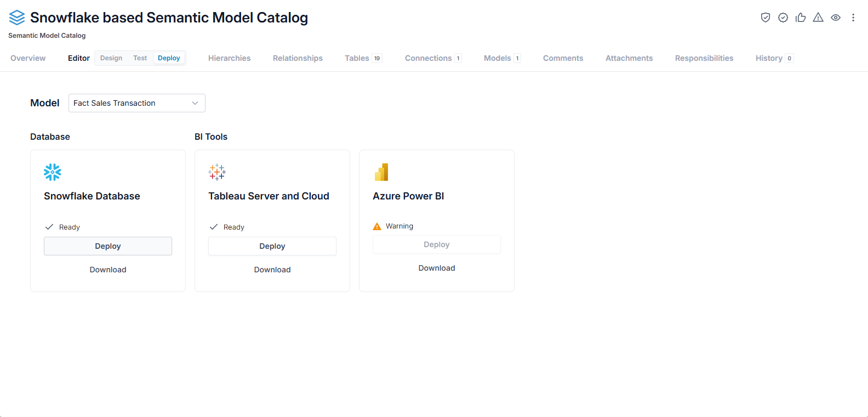This screenshot has height=417, width=868.
Task: Open the Hierarchies tab
Action: click(230, 58)
